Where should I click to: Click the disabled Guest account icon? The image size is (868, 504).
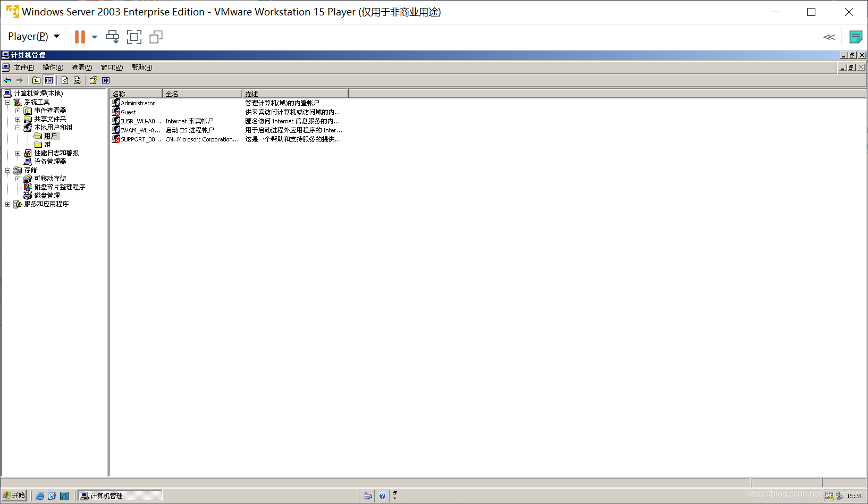point(116,112)
